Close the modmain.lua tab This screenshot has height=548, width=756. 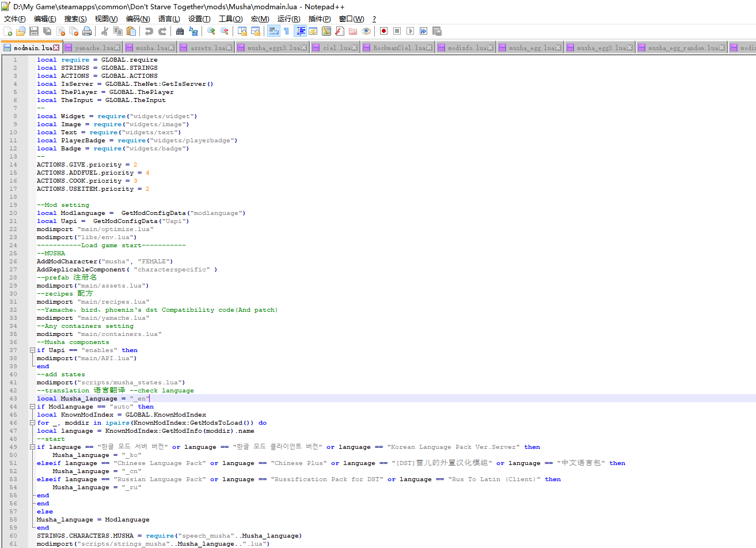tap(56, 48)
